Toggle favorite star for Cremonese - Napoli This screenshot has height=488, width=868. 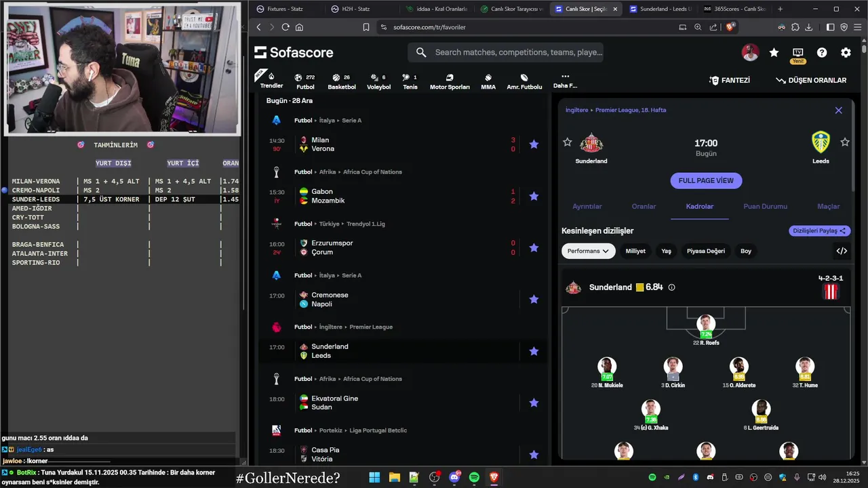pyautogui.click(x=534, y=299)
